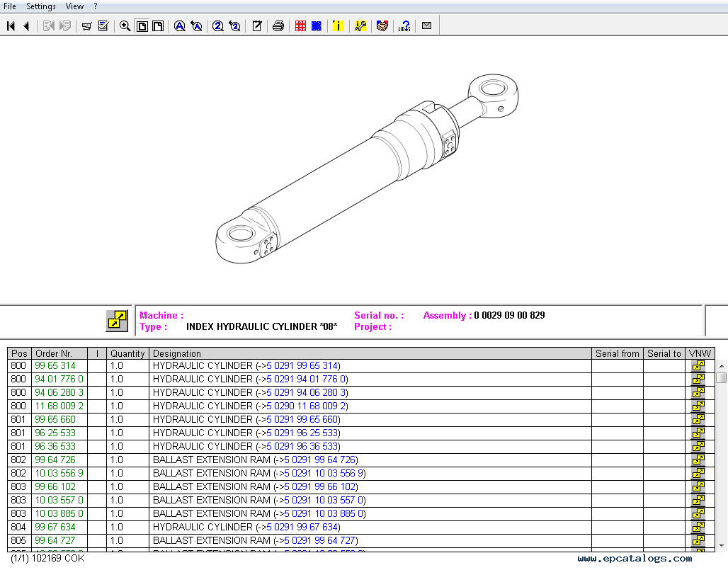Click the red grid icon
Screen dimensions: 728x570
point(300,26)
